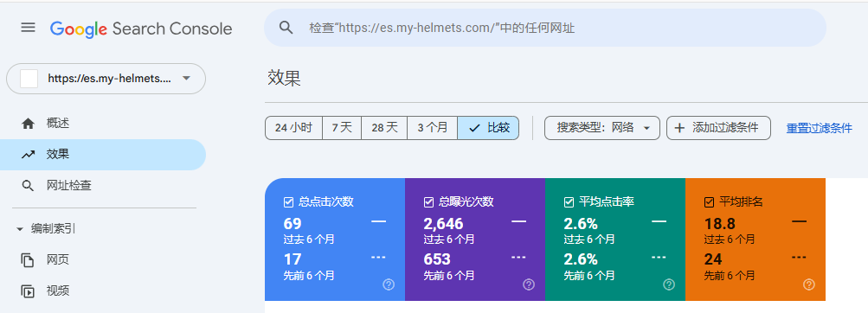Uncheck the 总点击次数 checkbox
The height and width of the screenshot is (313, 868).
tap(288, 202)
